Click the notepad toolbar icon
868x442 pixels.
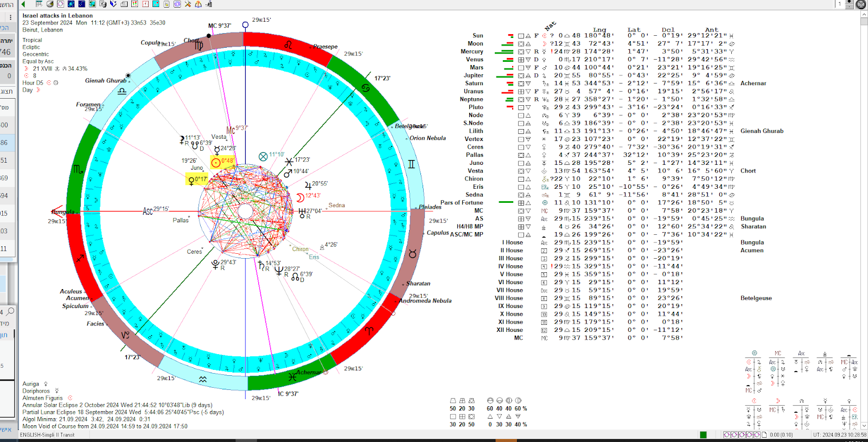pyautogui.click(x=167, y=4)
